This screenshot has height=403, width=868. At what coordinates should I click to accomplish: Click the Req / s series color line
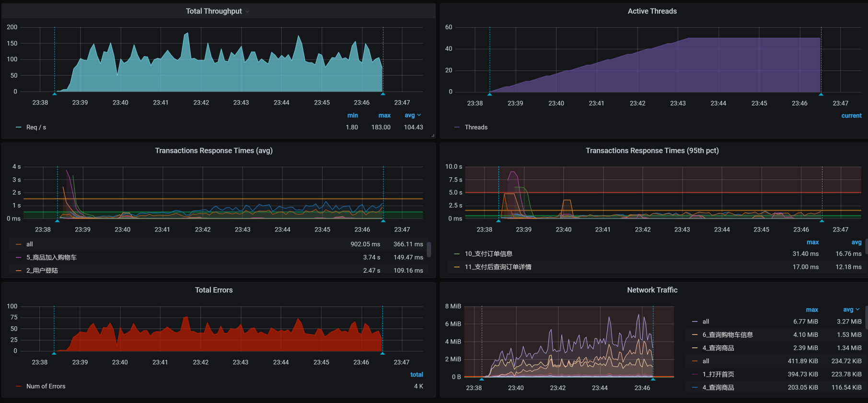coord(19,127)
